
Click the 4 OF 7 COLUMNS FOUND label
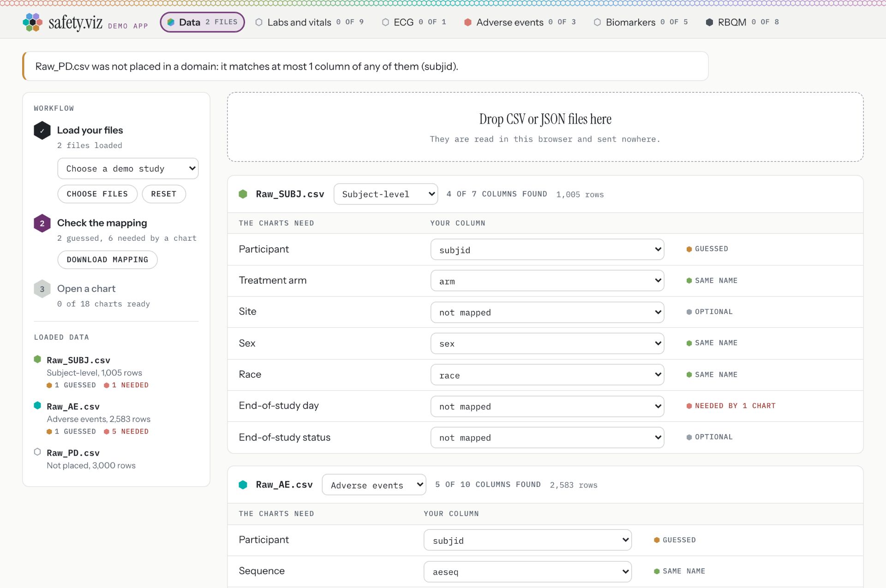pos(497,194)
